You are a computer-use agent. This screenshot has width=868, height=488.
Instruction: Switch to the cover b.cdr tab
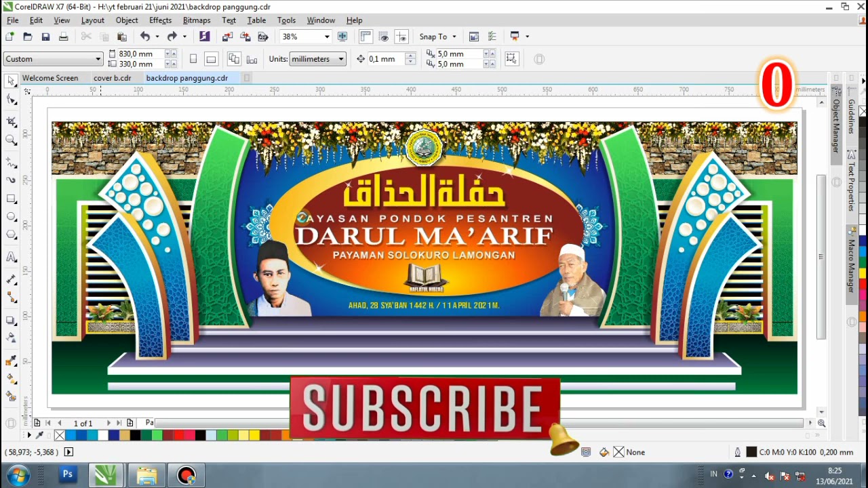[x=113, y=78]
